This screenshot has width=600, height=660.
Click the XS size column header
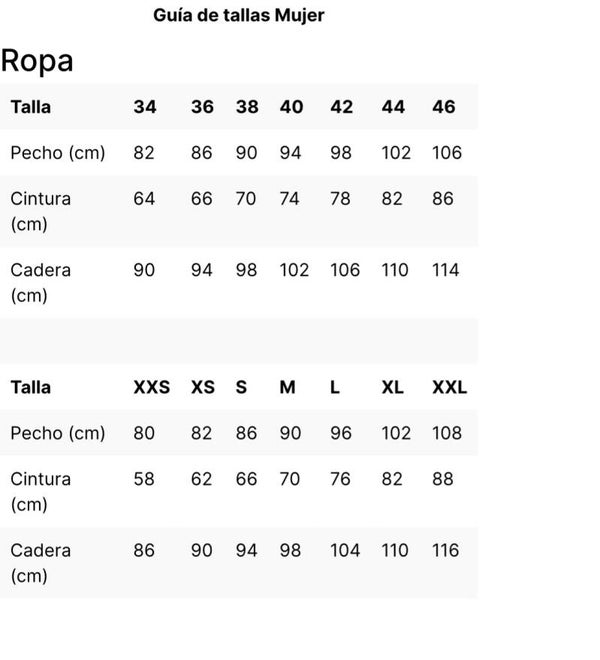[202, 387]
